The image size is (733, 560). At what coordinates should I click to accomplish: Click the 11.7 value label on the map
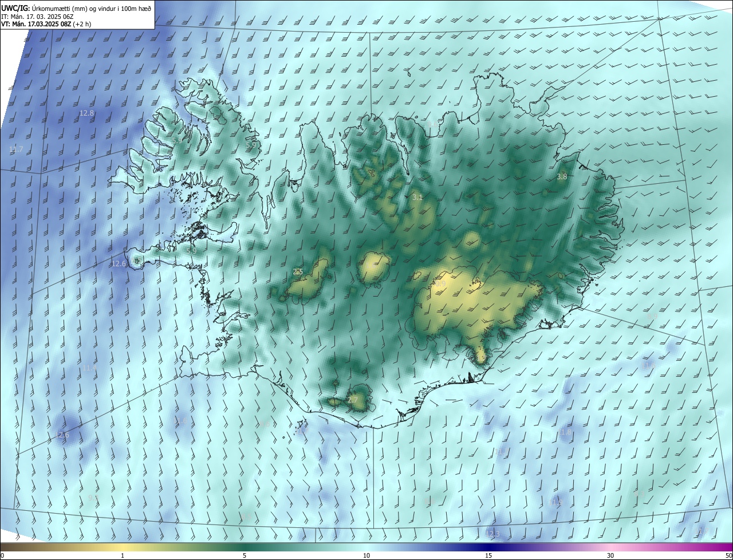click(16, 149)
